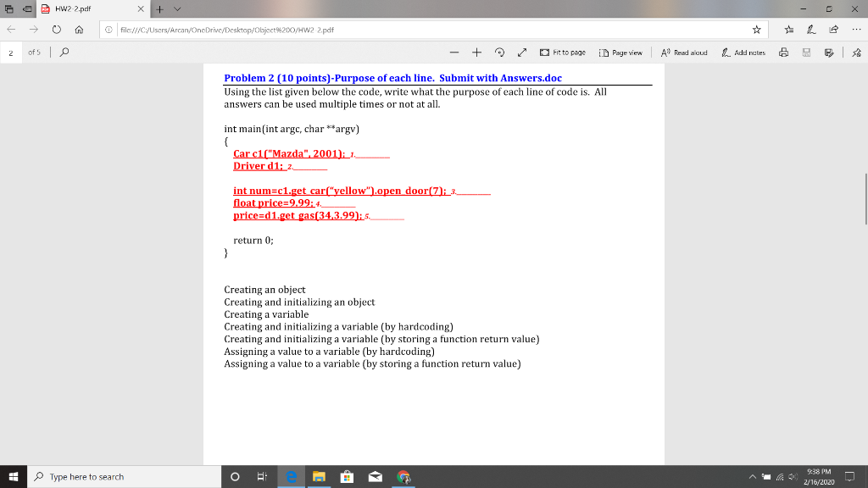Toggle Fit to page mode

561,53
